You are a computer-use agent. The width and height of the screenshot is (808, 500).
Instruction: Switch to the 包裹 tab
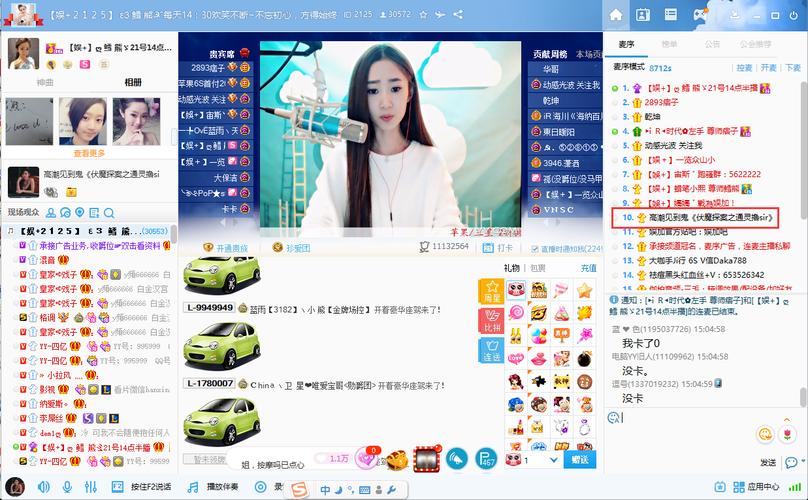[x=537, y=268]
